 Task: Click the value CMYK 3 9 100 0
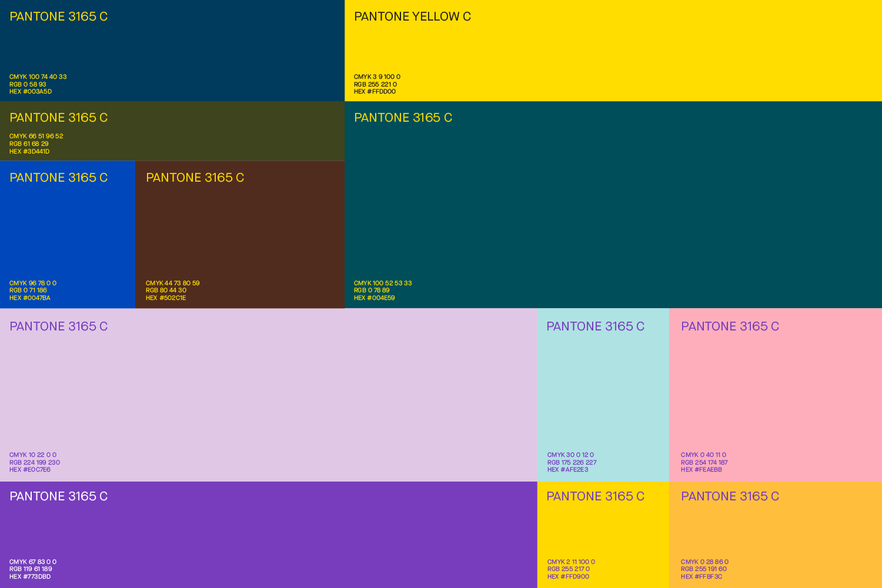coord(377,77)
